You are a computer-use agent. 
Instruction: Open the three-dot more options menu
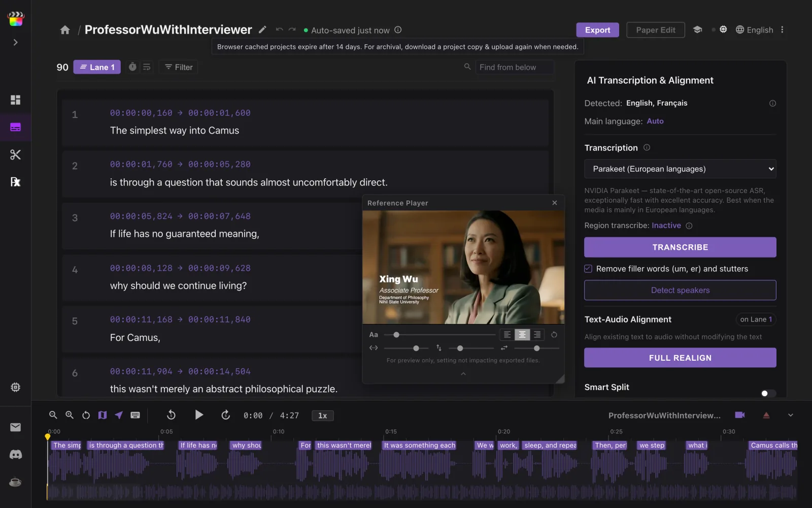[782, 29]
